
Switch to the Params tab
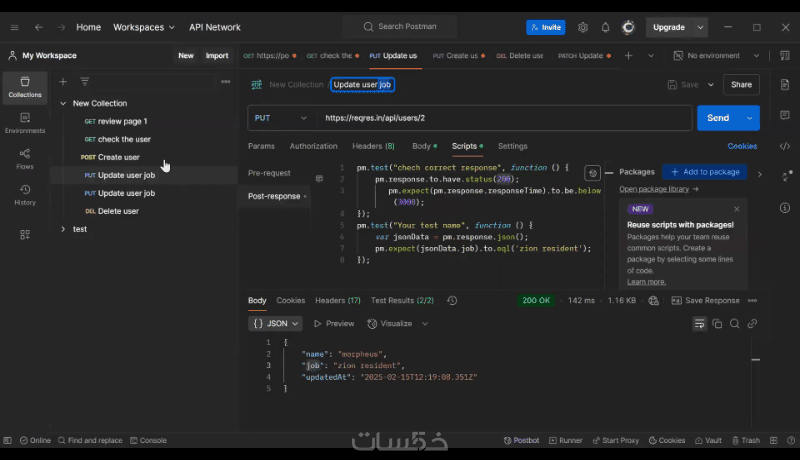point(261,146)
